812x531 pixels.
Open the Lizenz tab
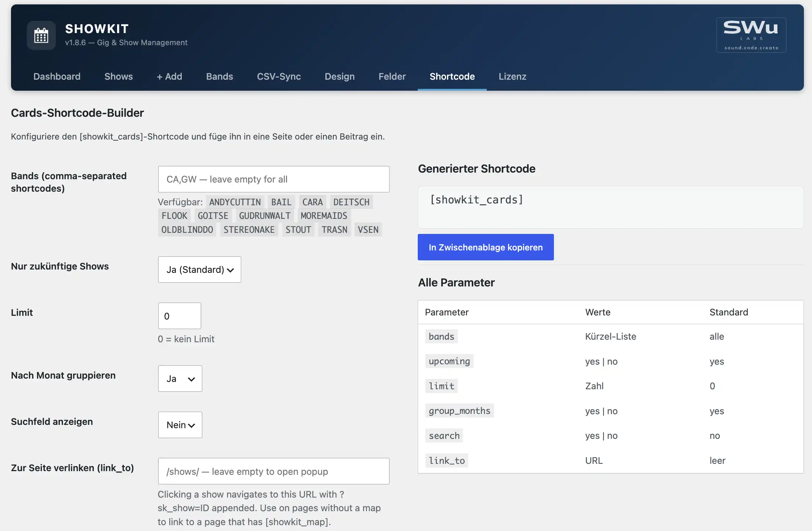512,76
